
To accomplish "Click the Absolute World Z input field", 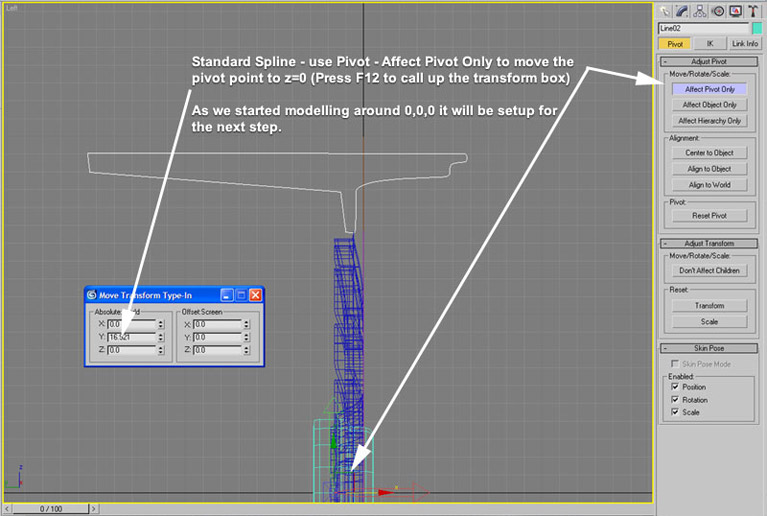I will tap(133, 350).
